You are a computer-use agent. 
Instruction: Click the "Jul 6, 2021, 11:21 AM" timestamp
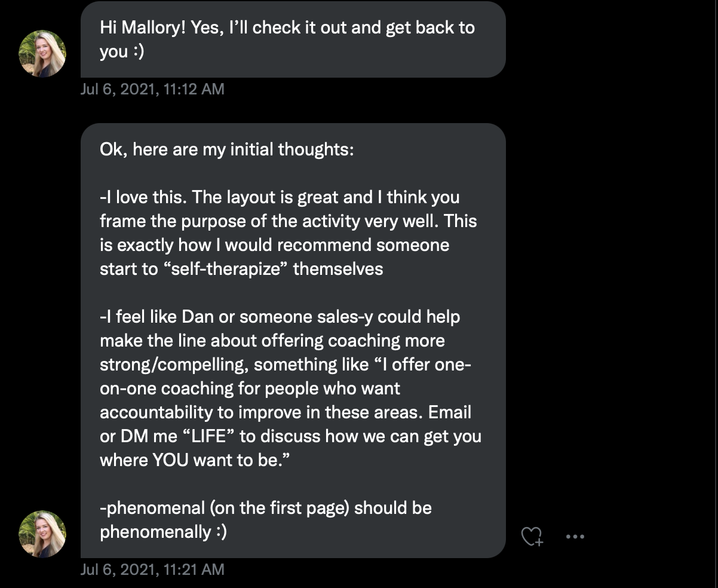click(152, 569)
